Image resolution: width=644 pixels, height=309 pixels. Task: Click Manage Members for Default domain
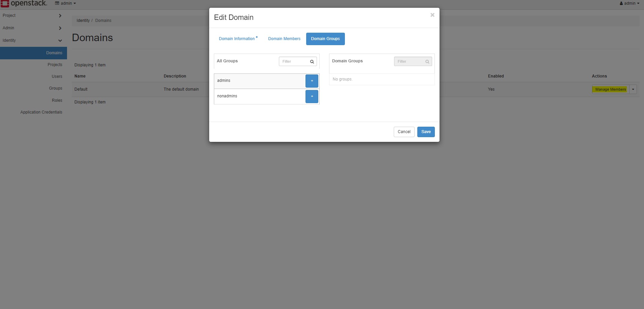pyautogui.click(x=611, y=89)
